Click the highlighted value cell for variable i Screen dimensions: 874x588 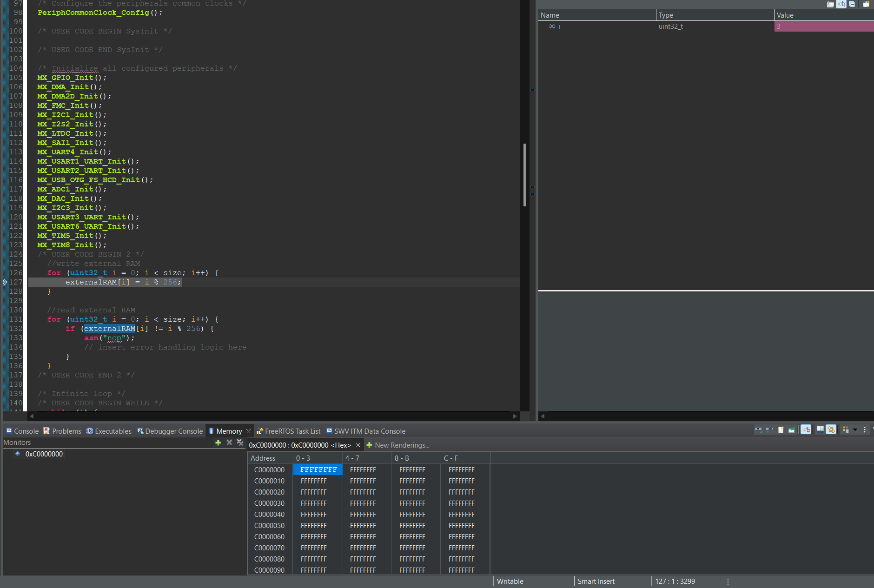tap(823, 26)
